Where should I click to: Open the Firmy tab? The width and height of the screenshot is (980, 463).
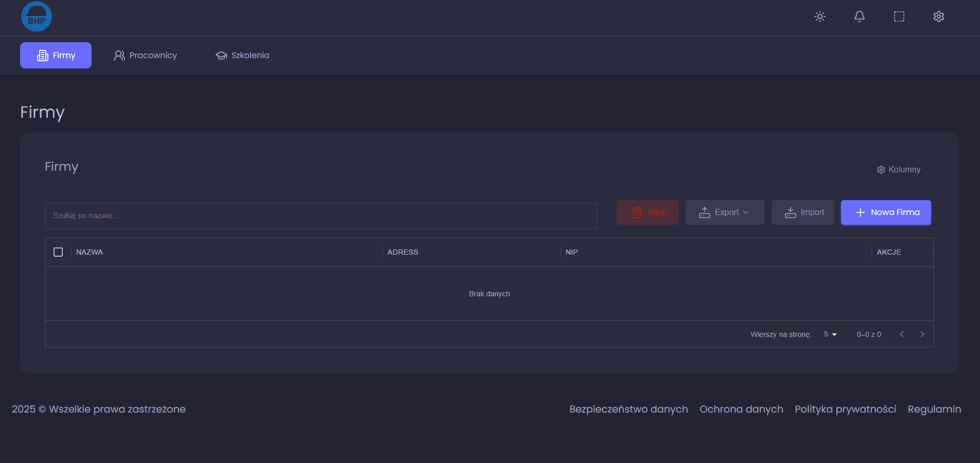point(56,56)
